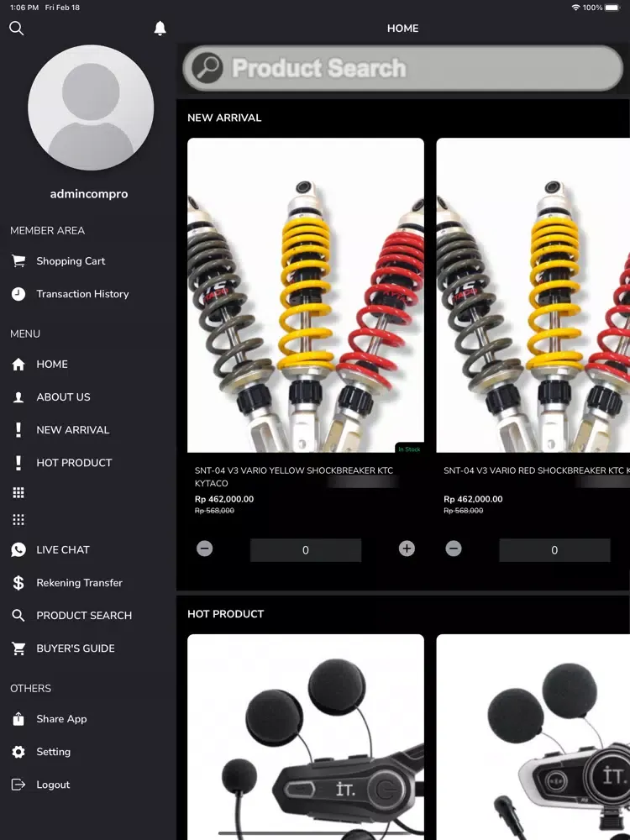This screenshot has width=630, height=840.
Task: Click the second dotted grid icon above LIVE CHAT
Action: (x=18, y=520)
